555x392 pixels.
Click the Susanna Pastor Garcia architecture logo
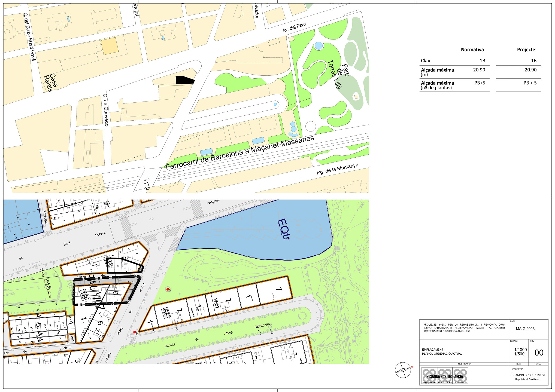pyautogui.click(x=444, y=376)
